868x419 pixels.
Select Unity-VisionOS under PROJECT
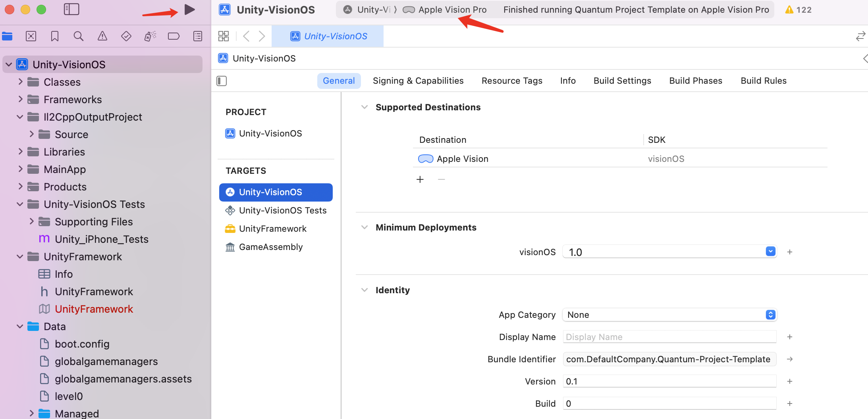[264, 133]
